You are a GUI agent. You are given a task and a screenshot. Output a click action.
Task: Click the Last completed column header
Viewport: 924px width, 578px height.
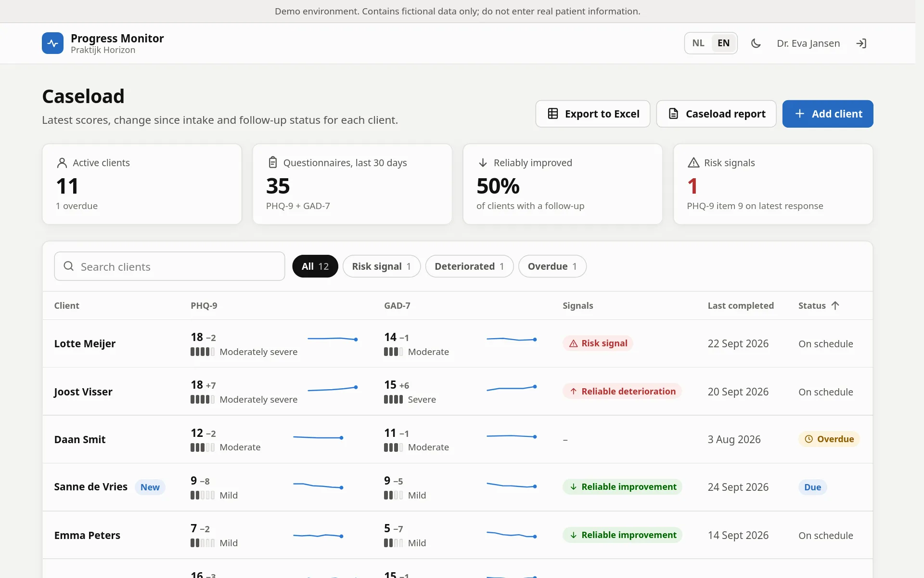(741, 305)
